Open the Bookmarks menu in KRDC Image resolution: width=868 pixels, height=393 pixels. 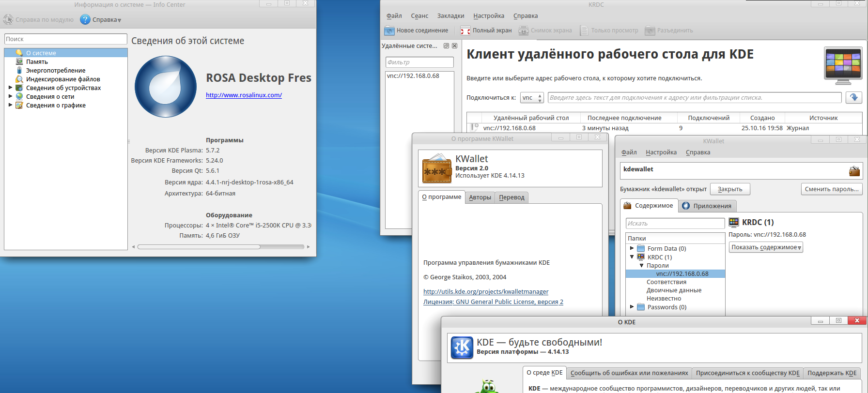click(x=450, y=16)
